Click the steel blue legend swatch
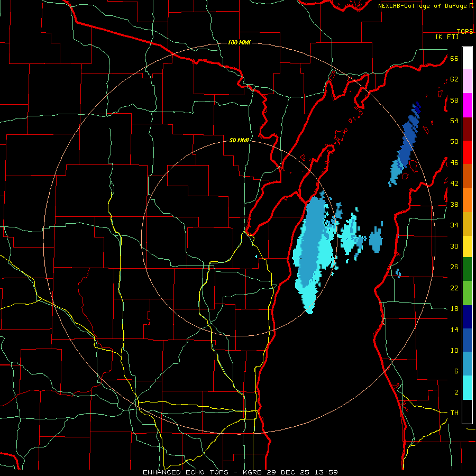The image size is (476, 476). [x=467, y=364]
